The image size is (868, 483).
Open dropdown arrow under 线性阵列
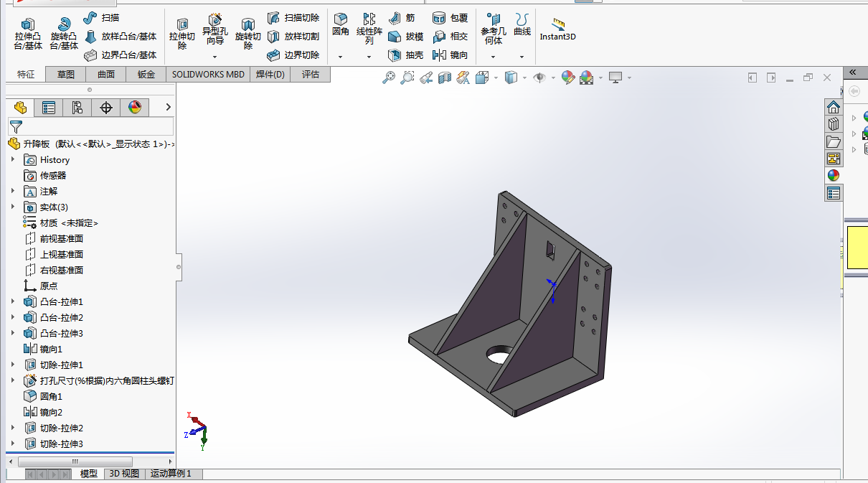369,57
